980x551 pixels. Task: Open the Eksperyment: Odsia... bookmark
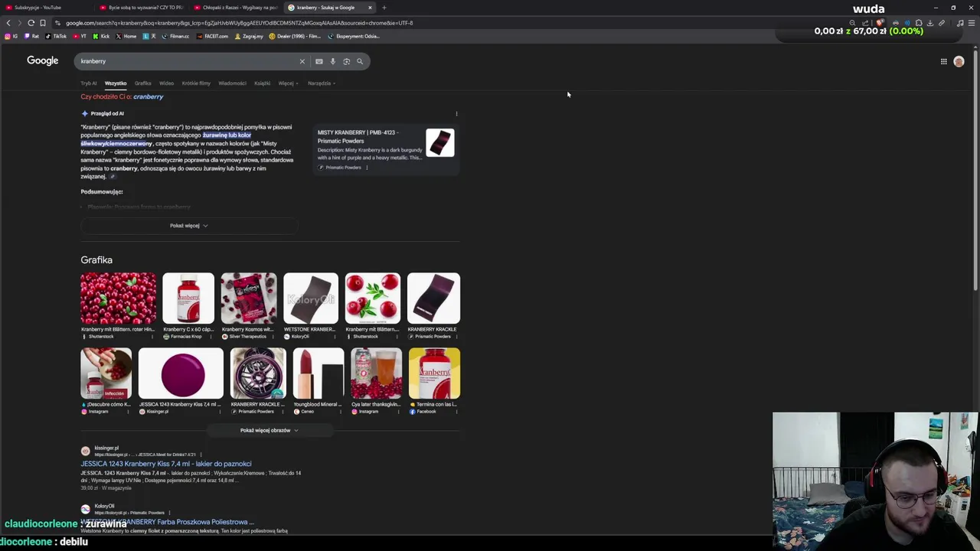click(x=354, y=36)
